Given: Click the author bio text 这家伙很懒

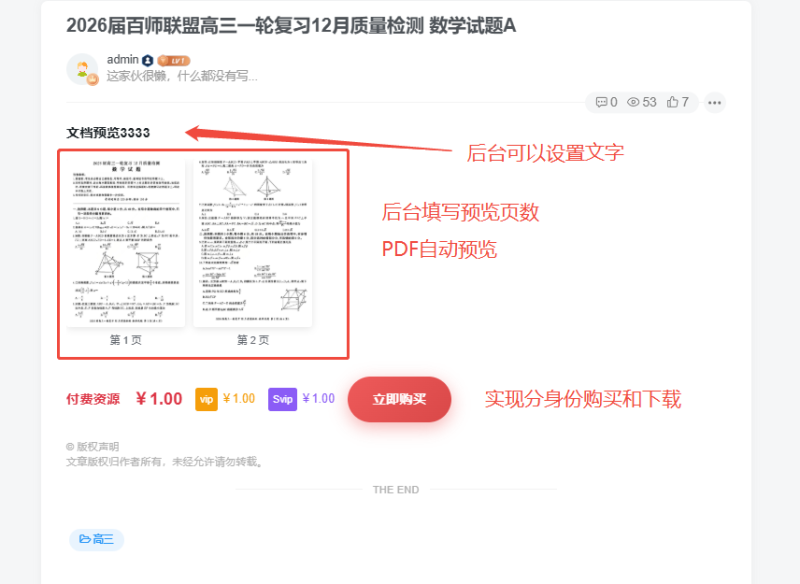Looking at the screenshot, I should click(182, 76).
